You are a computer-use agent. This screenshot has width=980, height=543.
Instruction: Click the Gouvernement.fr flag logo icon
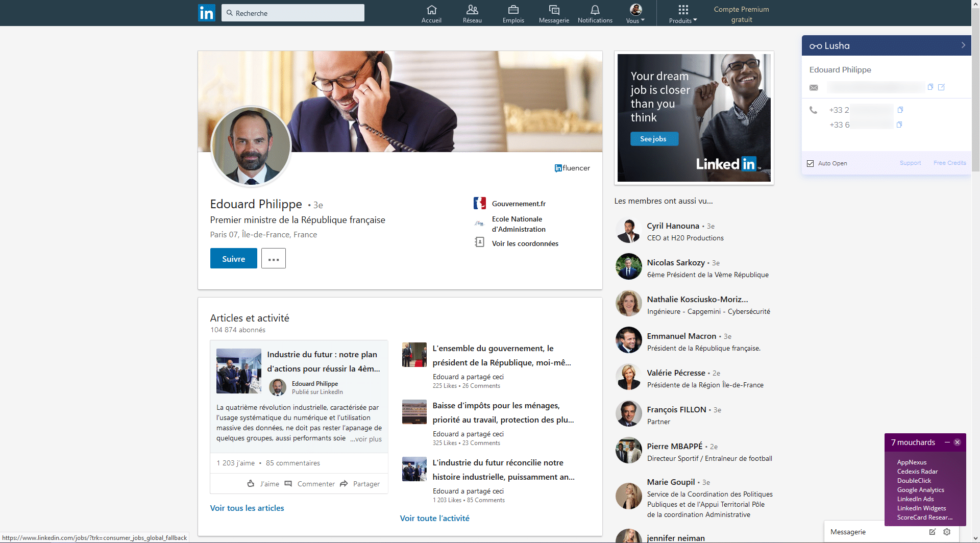pos(479,203)
